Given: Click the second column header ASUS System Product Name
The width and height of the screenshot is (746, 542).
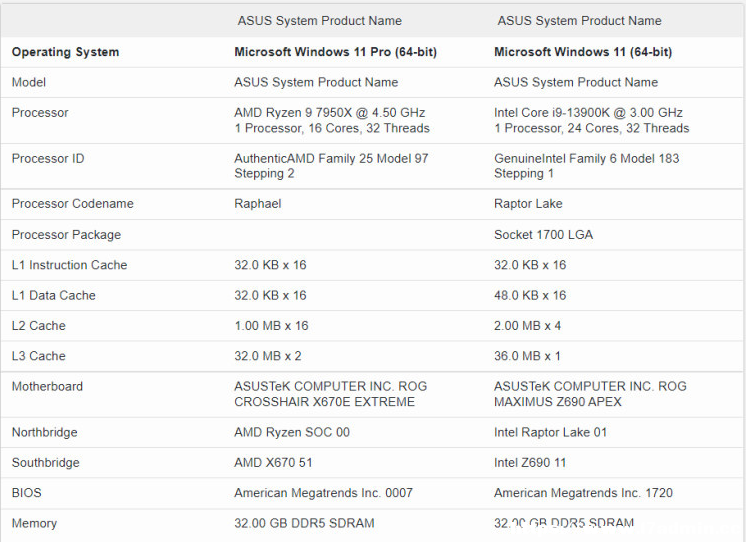Looking at the screenshot, I should click(579, 21).
